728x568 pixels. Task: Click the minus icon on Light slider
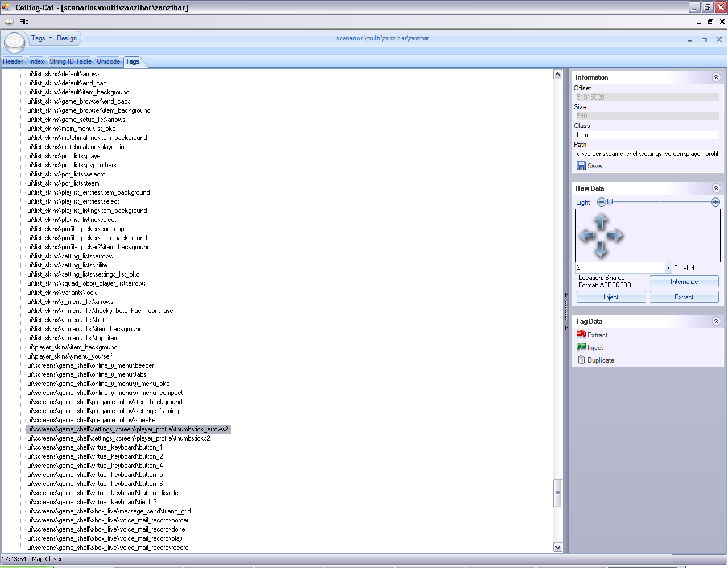pos(601,202)
